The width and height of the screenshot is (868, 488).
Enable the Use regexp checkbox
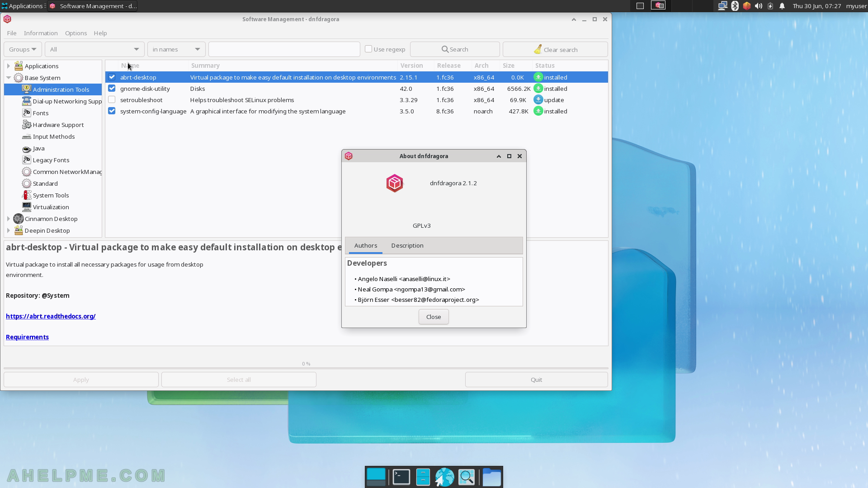click(x=368, y=49)
